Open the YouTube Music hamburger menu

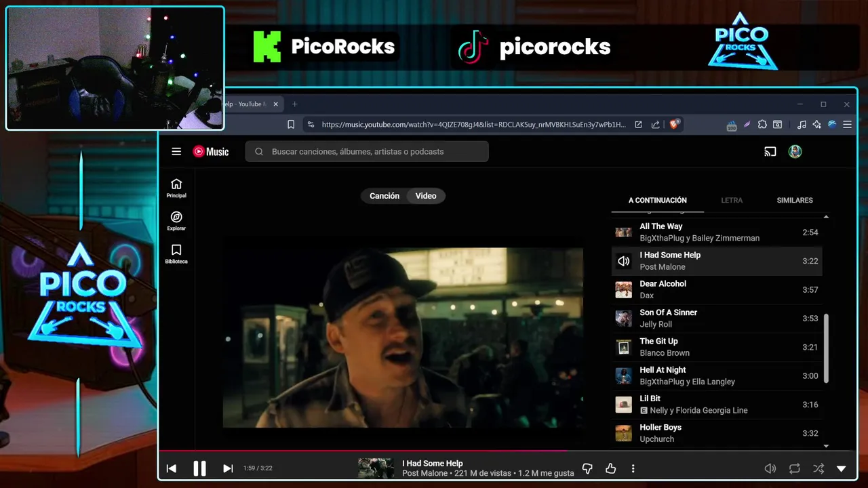click(176, 152)
